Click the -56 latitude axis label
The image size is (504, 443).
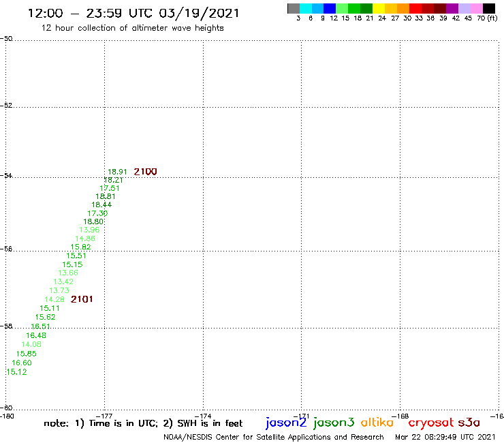[x=6, y=249]
